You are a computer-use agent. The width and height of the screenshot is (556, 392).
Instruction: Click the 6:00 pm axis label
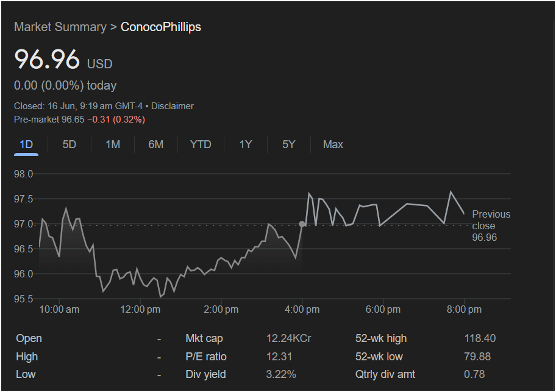click(383, 310)
